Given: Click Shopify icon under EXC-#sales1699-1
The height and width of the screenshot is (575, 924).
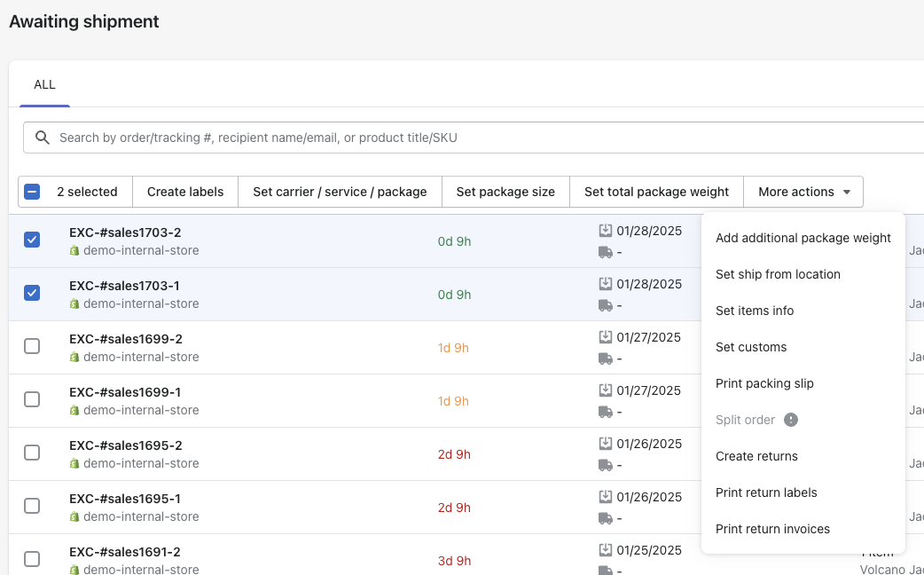Looking at the screenshot, I should click(x=74, y=410).
